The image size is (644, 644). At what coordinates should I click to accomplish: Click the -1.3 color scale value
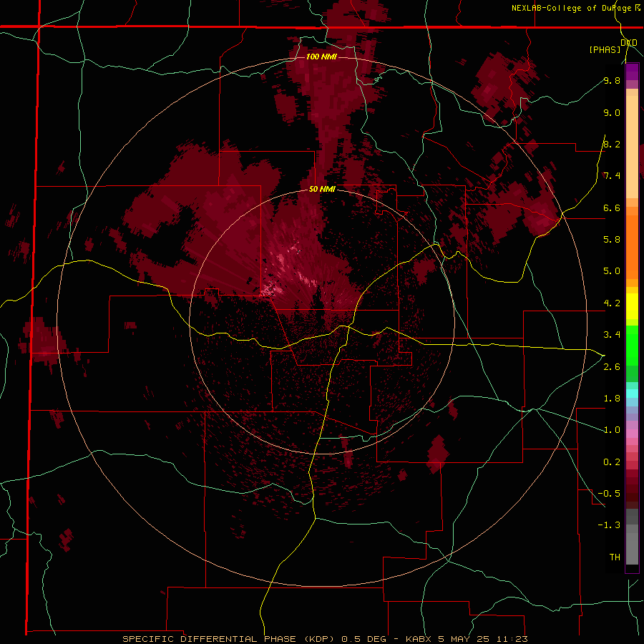(x=609, y=525)
